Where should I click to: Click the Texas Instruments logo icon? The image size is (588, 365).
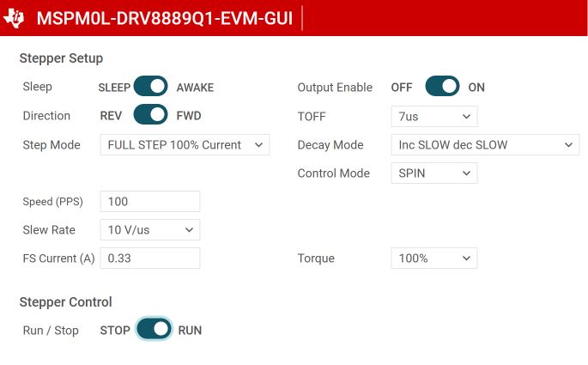coord(14,18)
